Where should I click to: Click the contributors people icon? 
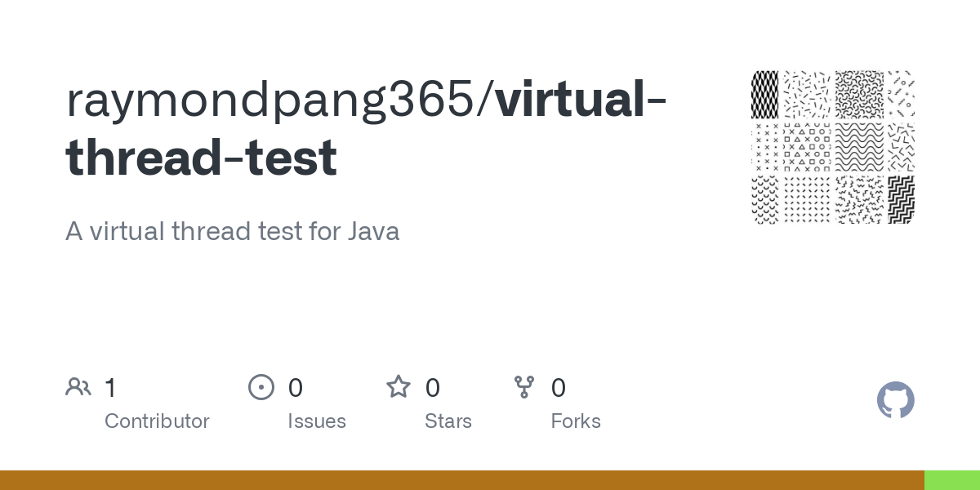click(78, 387)
